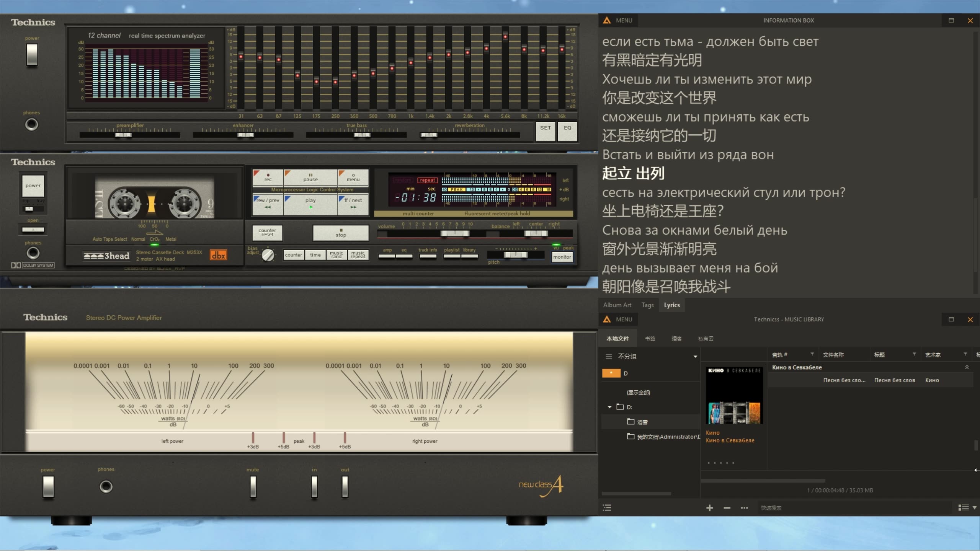980x551 pixels.
Task: Click the dbx badge on deck
Action: (218, 255)
